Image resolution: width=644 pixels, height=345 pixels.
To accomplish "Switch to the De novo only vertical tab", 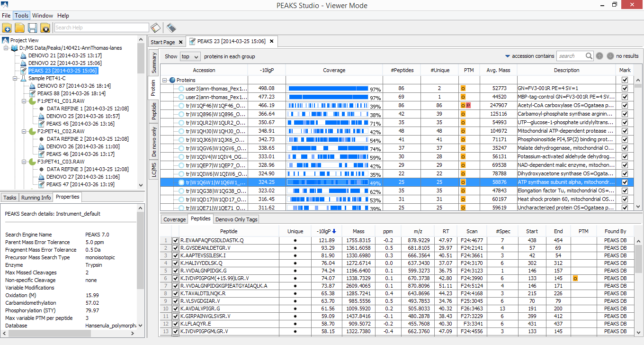I will (154, 141).
